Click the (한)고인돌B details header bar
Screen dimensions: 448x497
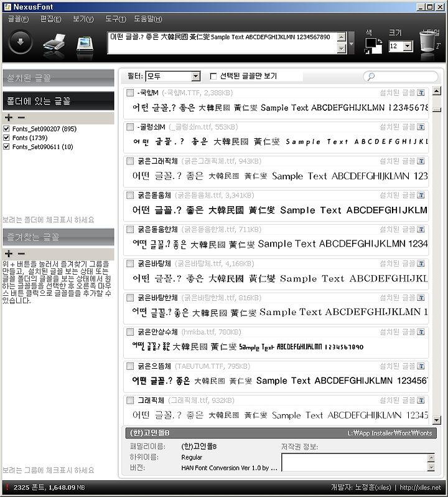pos(281,433)
